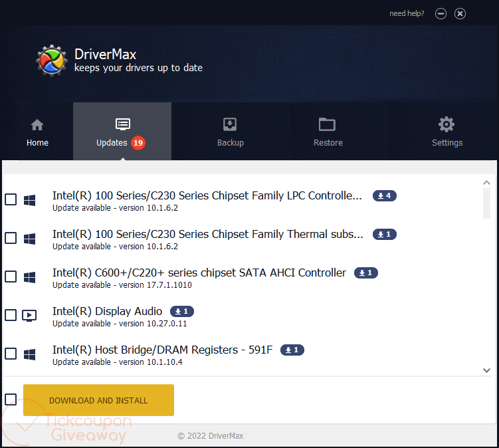Switch to the Updates tab
The image size is (499, 448).
coord(122,132)
